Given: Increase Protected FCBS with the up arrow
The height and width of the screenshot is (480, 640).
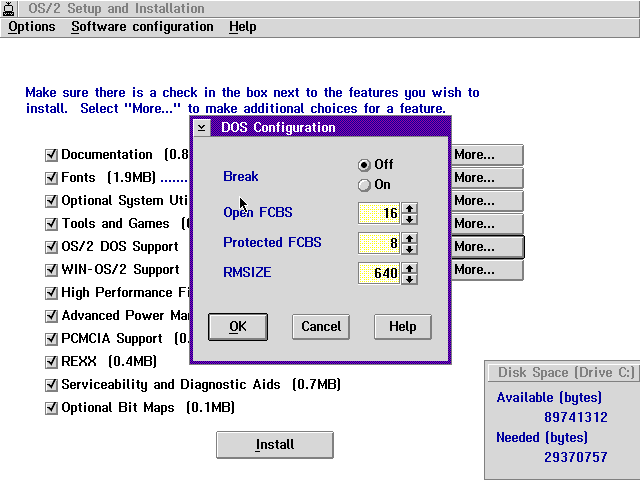Looking at the screenshot, I should point(409,238).
